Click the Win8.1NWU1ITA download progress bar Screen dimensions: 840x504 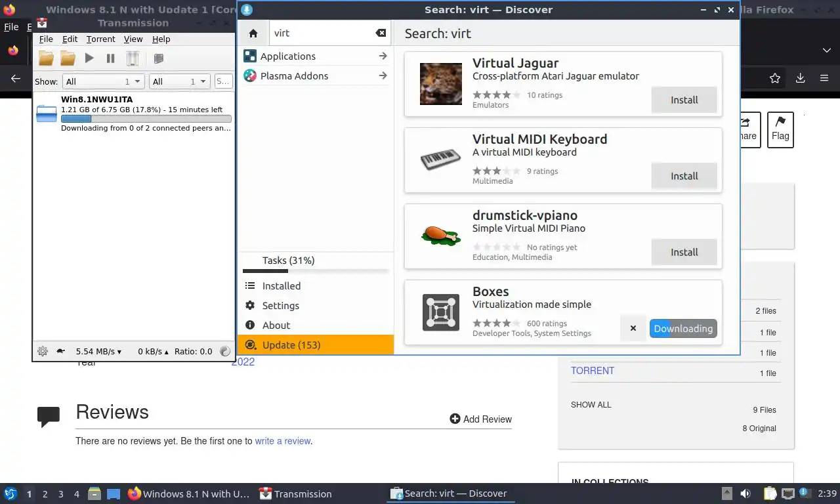146,119
